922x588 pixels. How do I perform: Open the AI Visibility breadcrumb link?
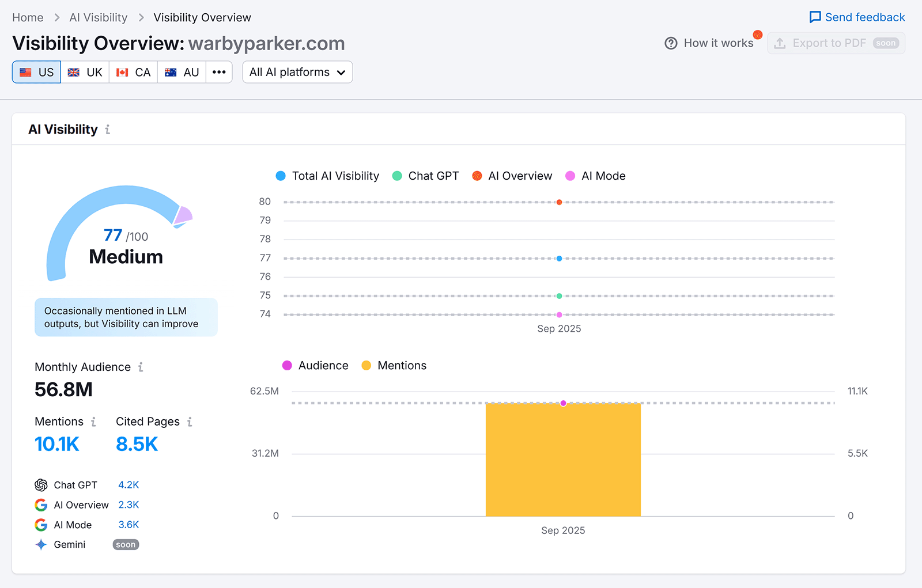(98, 17)
